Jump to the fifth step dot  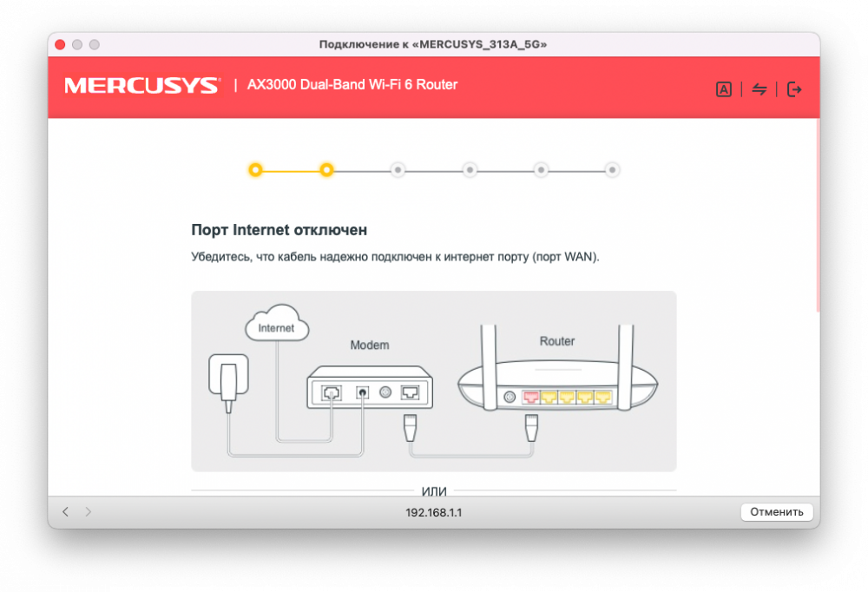click(x=541, y=170)
